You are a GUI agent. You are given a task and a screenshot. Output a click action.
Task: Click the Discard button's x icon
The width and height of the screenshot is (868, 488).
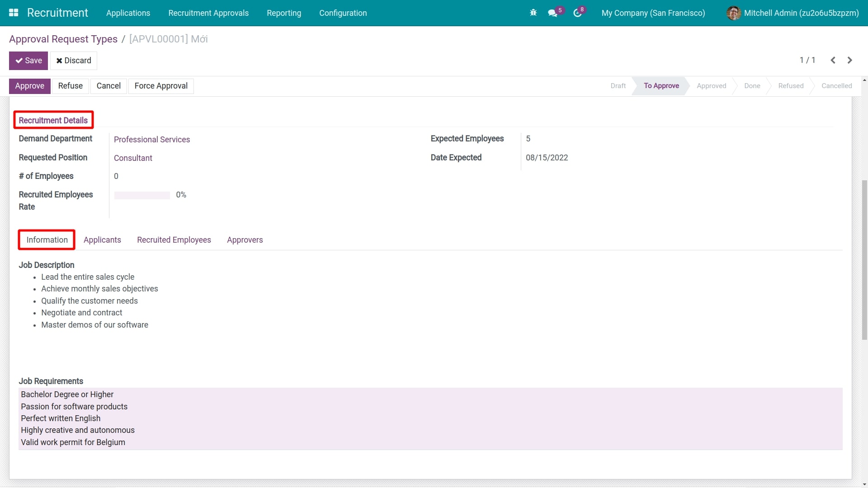click(58, 60)
